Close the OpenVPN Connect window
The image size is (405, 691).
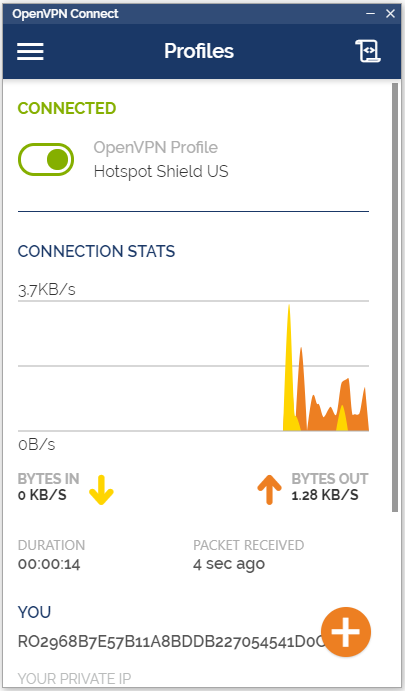click(390, 14)
